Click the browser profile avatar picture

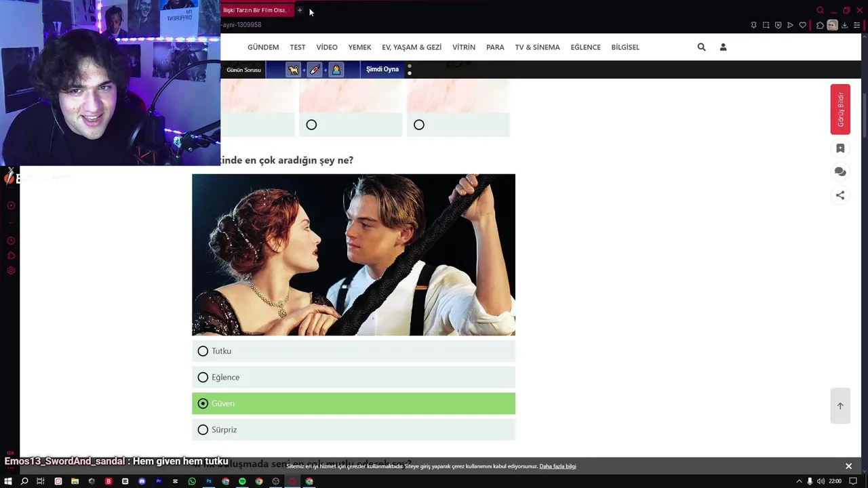(832, 25)
